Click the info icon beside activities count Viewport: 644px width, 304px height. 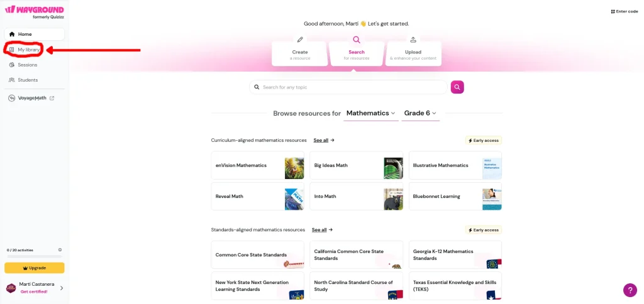[60, 250]
